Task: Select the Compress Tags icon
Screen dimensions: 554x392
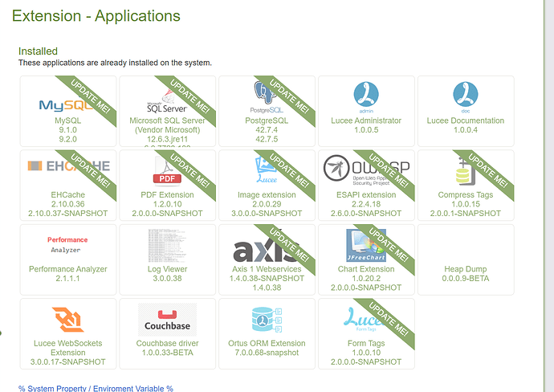Action: (x=466, y=169)
